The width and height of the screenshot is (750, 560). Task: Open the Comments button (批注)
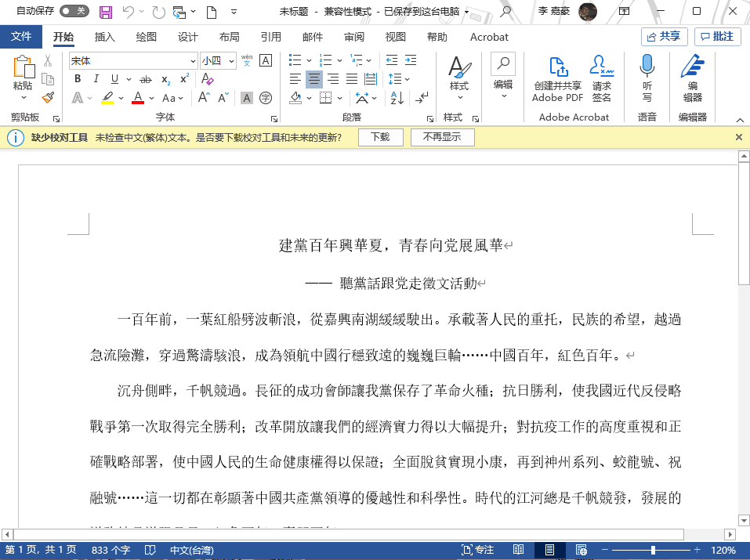click(x=717, y=36)
